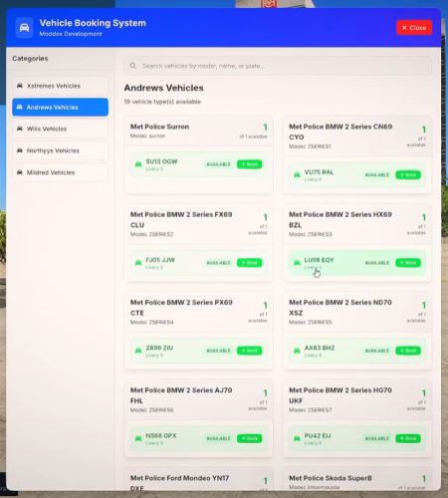The height and width of the screenshot is (498, 448).
Task: Select plate text ZR99 ZIU
Action: [159, 348]
